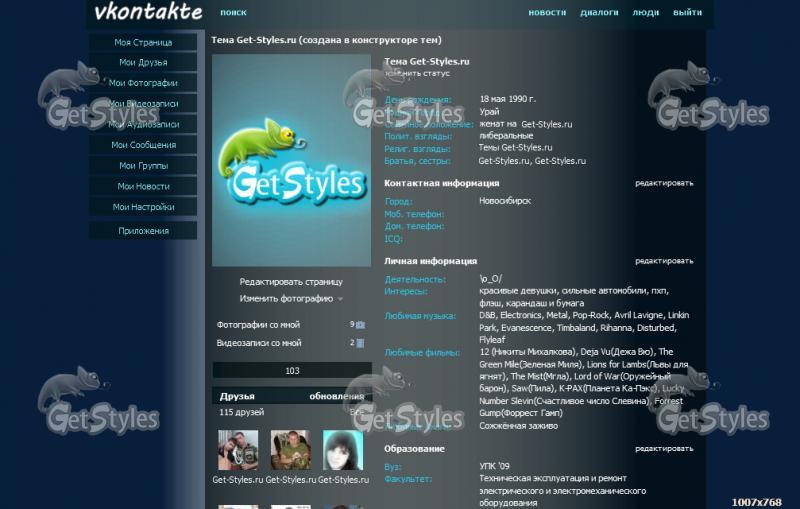Open the Get-Styles chameleon profile picture

click(x=291, y=159)
